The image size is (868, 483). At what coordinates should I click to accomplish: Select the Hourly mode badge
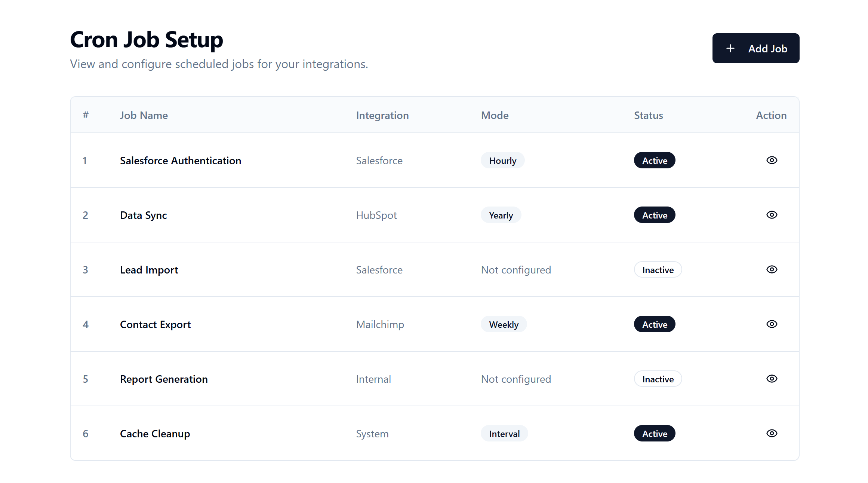[x=502, y=161]
